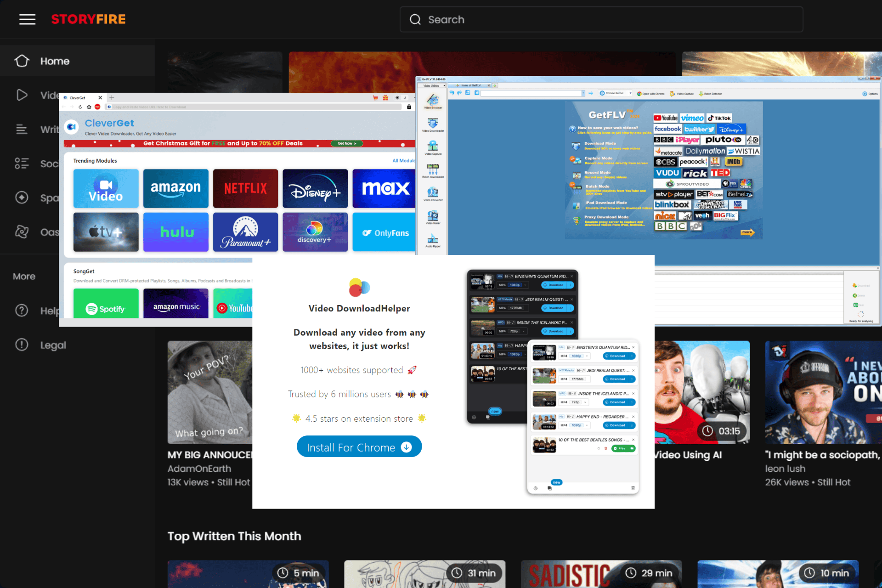Click the Oasis icon in sidebar

(22, 232)
